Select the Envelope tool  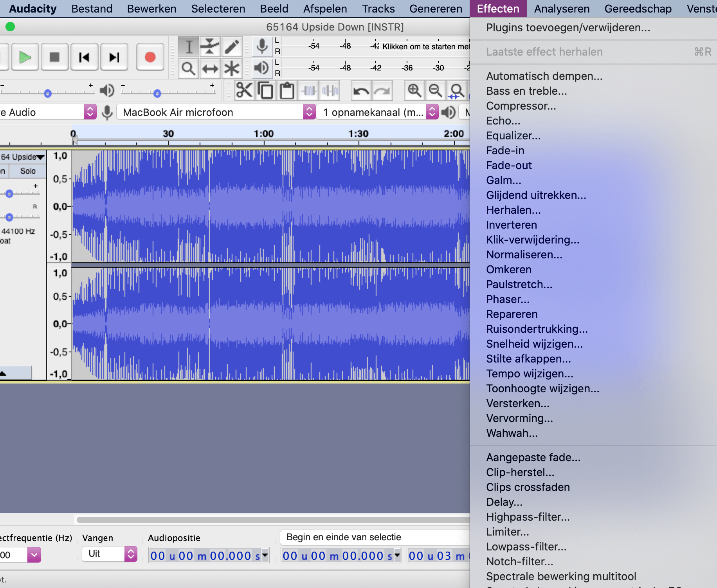(x=210, y=47)
